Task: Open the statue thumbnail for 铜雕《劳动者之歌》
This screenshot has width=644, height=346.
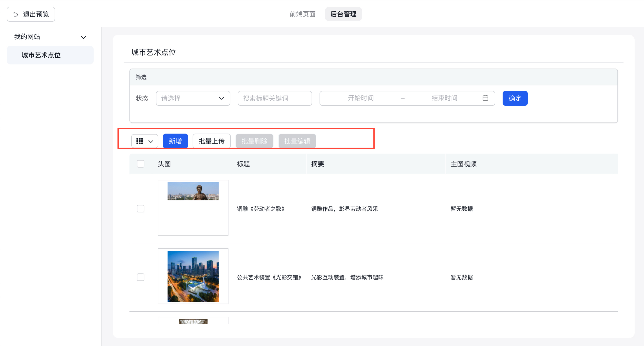Action: [193, 191]
